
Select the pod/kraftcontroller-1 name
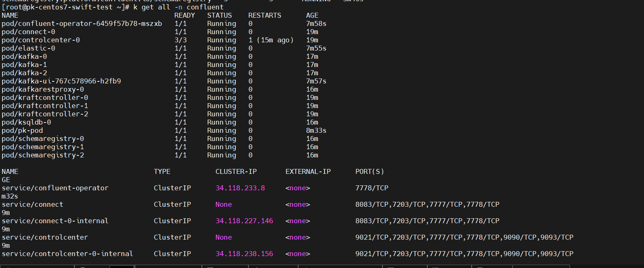pos(45,106)
